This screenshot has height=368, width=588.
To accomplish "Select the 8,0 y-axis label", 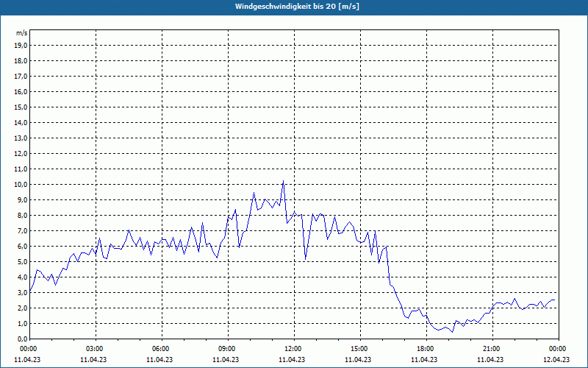I will (22, 215).
